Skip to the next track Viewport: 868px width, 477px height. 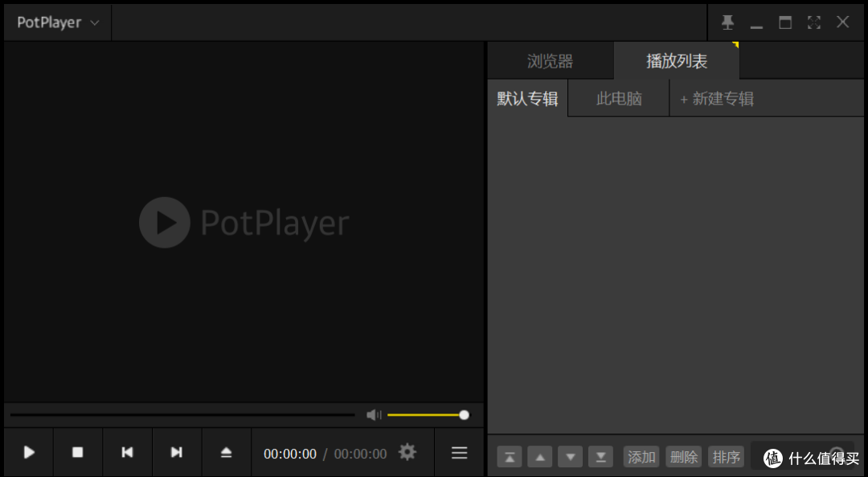(177, 453)
